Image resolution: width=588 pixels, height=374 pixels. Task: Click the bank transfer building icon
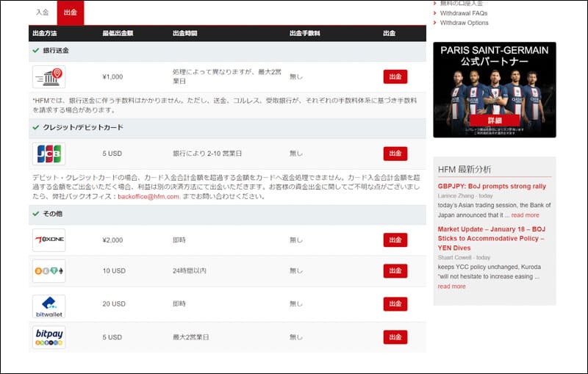click(x=49, y=76)
